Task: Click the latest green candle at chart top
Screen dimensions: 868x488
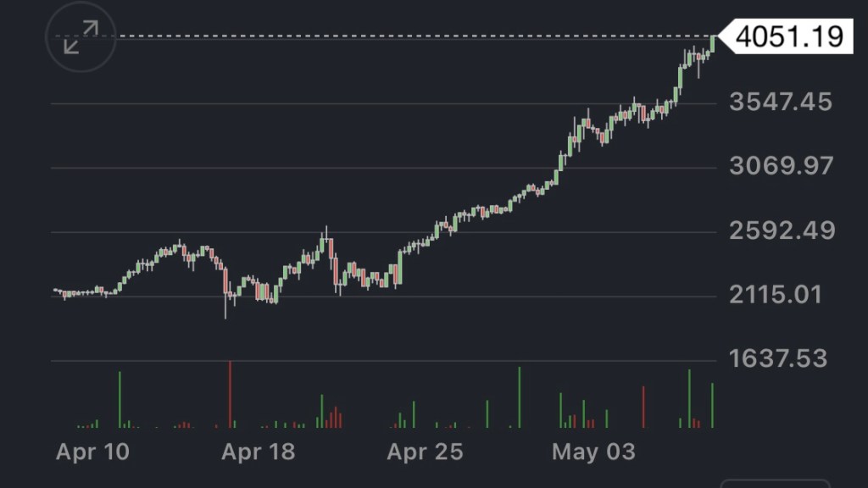Action: click(713, 43)
